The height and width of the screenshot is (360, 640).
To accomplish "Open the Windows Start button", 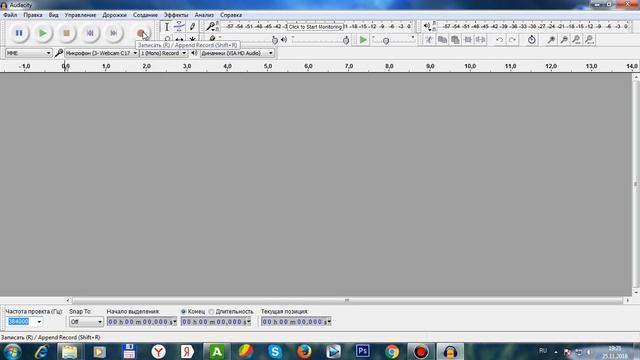I will coord(12,351).
